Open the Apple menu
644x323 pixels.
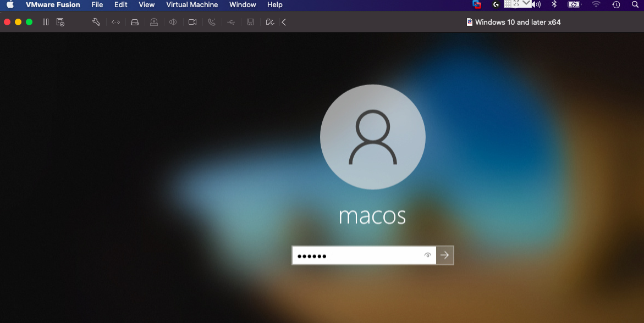pyautogui.click(x=10, y=4)
